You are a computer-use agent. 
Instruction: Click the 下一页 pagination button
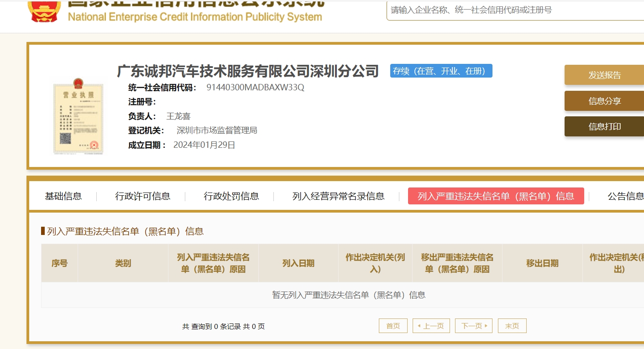coord(474,326)
